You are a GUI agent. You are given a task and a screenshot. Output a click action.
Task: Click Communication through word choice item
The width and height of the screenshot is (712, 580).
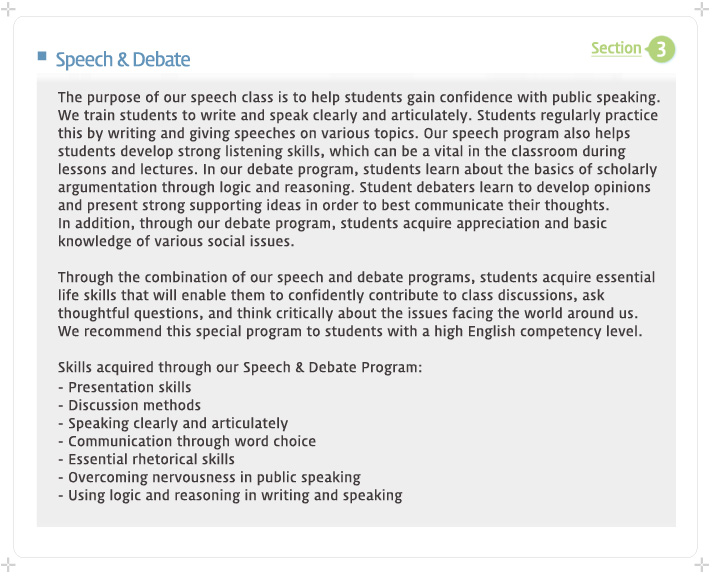(187, 441)
